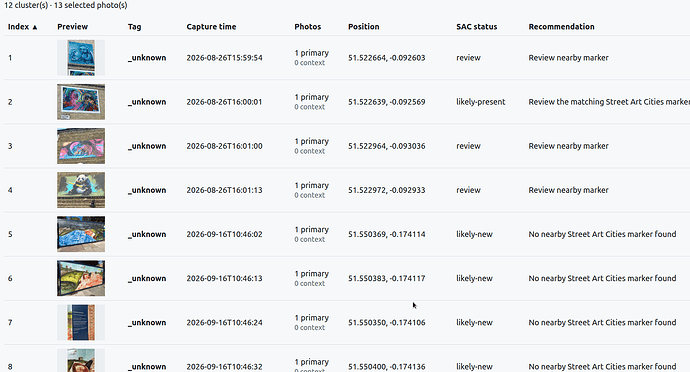Select capture time 2026-09-16T10:46:24
The image size is (690, 372).
[224, 322]
